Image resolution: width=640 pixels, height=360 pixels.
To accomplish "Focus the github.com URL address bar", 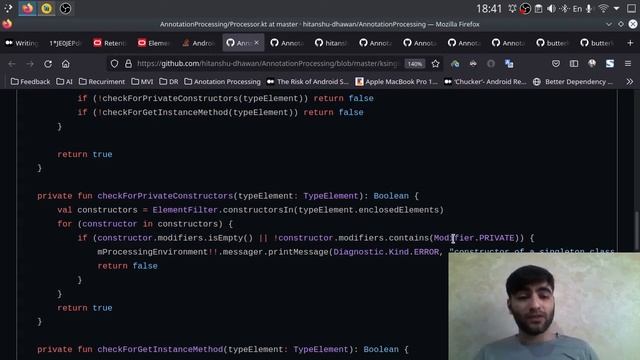I will pos(267,64).
